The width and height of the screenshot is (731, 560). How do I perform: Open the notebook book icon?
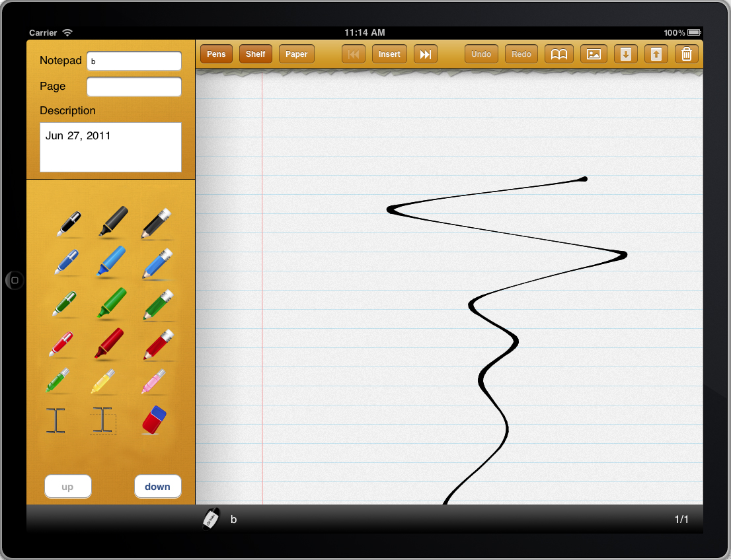point(559,54)
